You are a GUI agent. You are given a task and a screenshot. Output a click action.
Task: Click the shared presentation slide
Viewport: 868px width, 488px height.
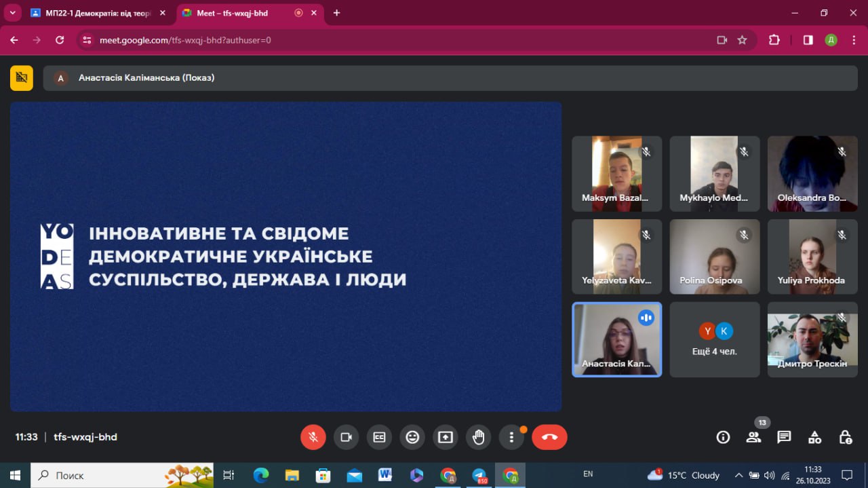click(285, 257)
